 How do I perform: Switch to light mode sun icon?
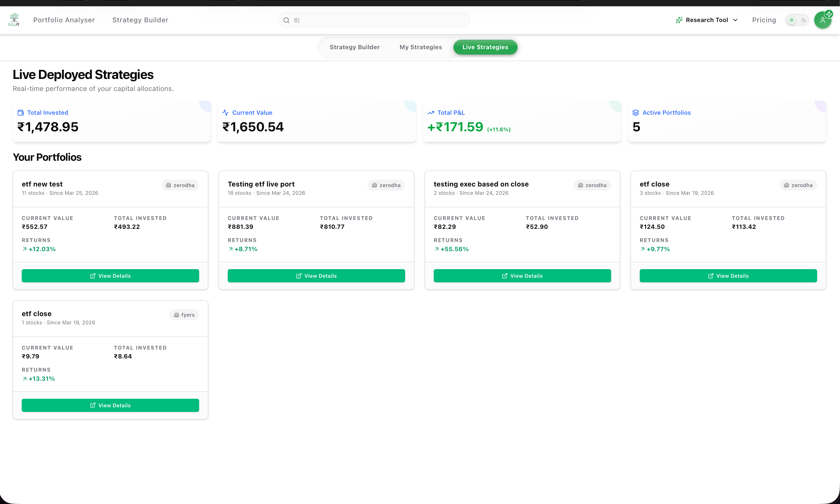791,20
